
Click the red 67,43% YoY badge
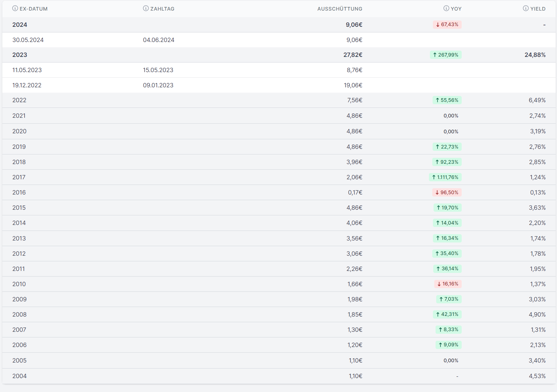tap(447, 24)
